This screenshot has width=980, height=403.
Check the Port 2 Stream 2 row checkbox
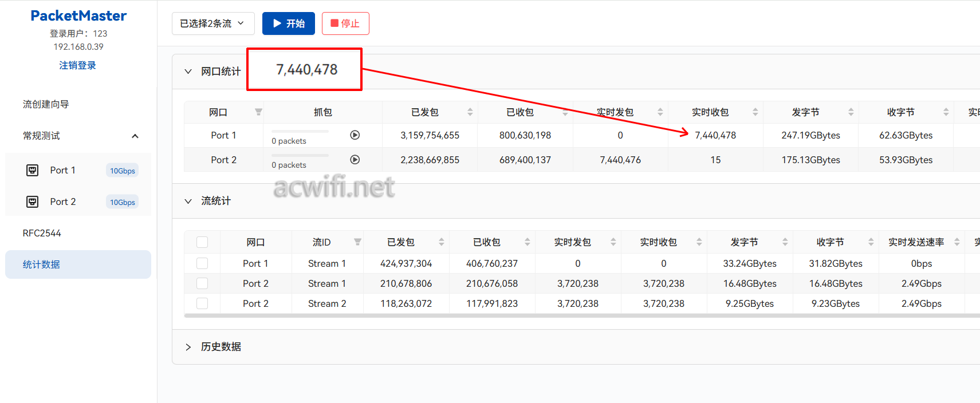(x=202, y=303)
